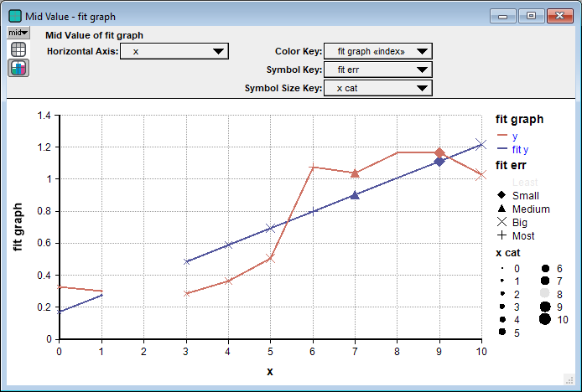Click size legend dot for 6
This screenshot has height=392, width=582.
[545, 268]
